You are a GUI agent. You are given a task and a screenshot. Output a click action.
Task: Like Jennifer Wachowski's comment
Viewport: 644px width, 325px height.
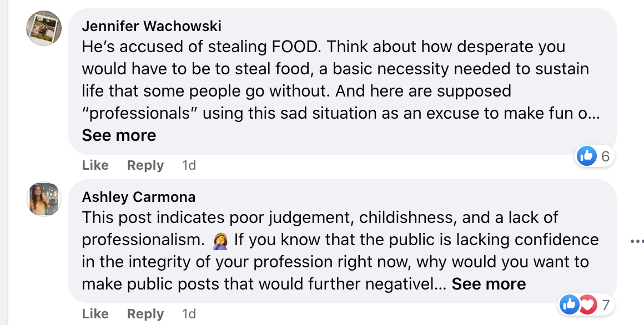pyautogui.click(x=95, y=165)
